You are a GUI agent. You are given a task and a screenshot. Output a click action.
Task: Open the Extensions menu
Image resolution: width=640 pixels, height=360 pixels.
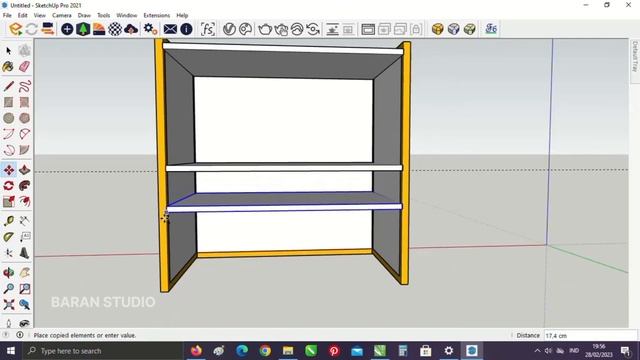click(156, 15)
